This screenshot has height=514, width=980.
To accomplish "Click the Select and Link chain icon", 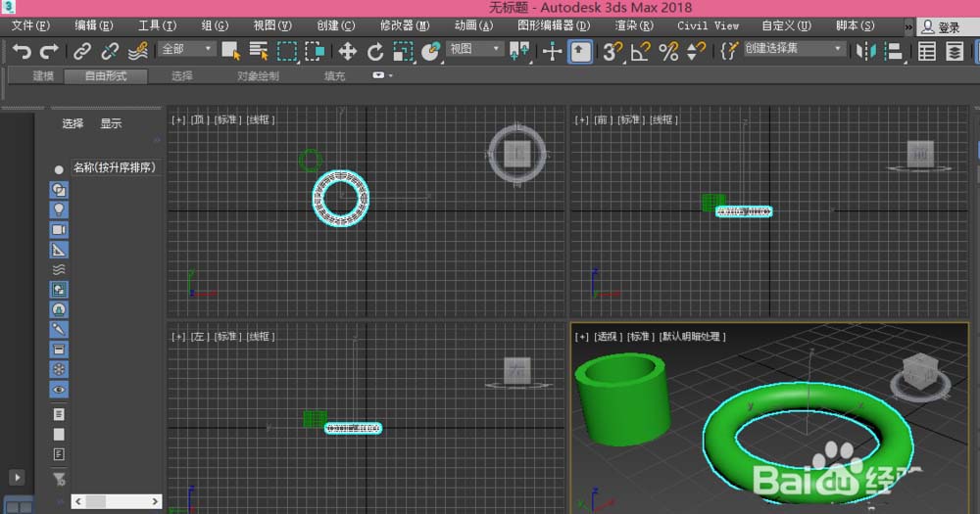I will 82,51.
